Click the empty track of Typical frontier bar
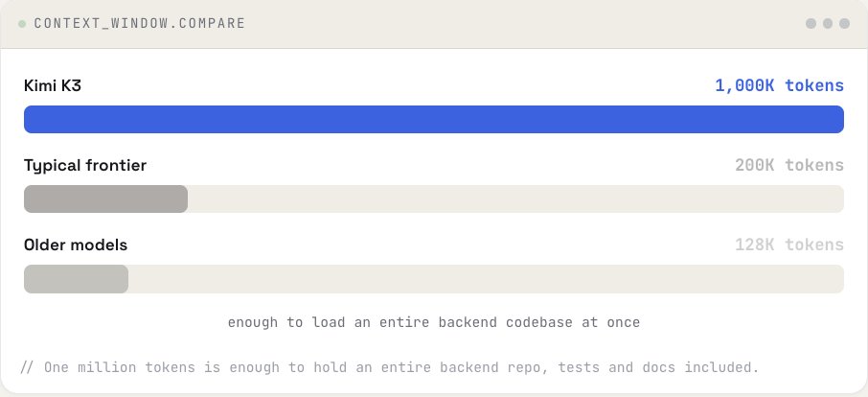The height and width of the screenshot is (397, 868). (x=516, y=198)
